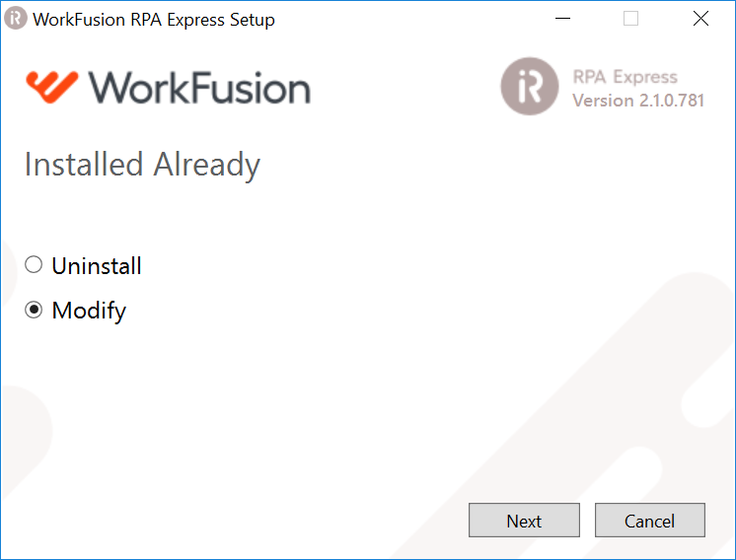Click the orange WorkFusion checkmark logo
Screen dimensions: 736x560
pyautogui.click(x=51, y=87)
